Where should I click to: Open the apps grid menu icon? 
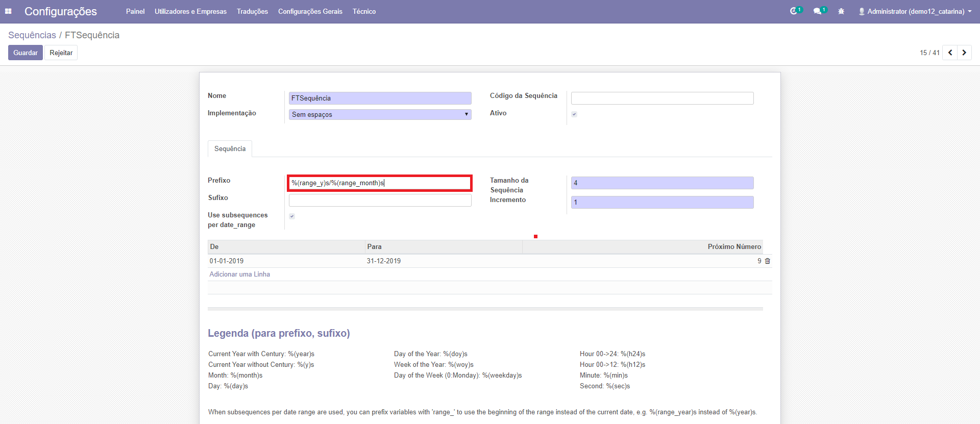[x=8, y=11]
